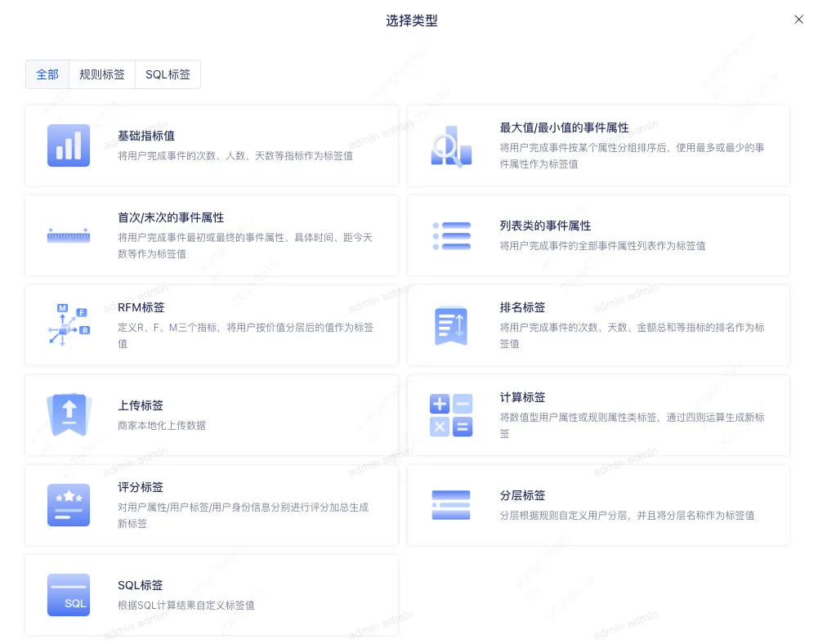Click description starting 将用户完成事件的次数、天数、金额
The width and height of the screenshot is (818, 644).
(x=632, y=336)
